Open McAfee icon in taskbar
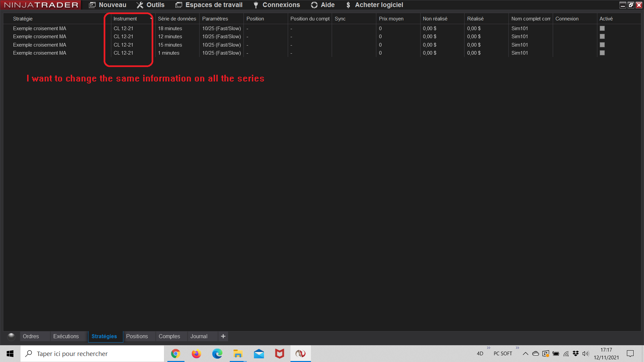This screenshot has width=644, height=362. tap(279, 354)
